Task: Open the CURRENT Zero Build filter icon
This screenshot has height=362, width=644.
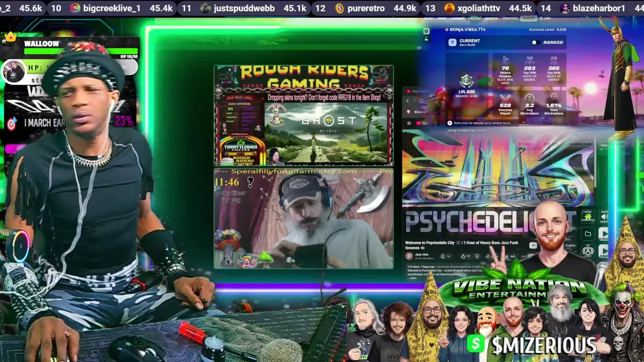Action: (452, 42)
